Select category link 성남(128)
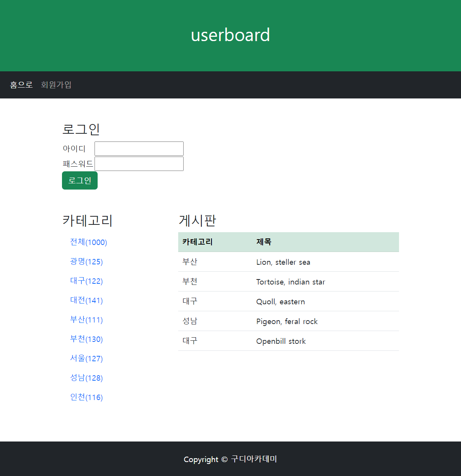The width and height of the screenshot is (461, 476). 86,378
